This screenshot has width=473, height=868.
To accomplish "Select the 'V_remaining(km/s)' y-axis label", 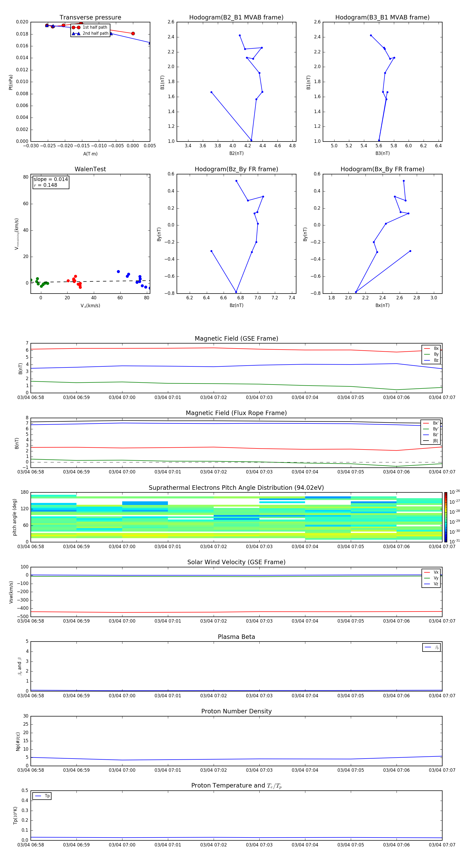I will [x=17, y=234].
